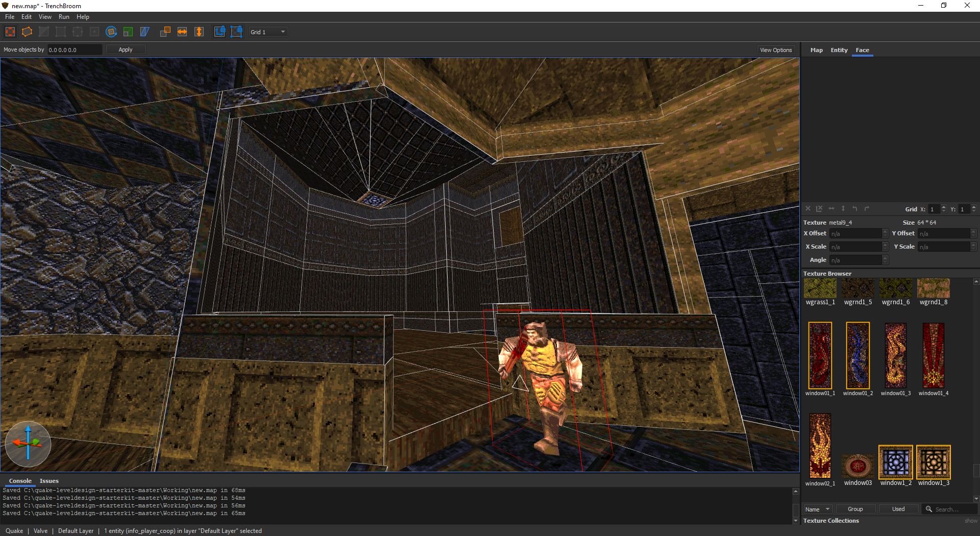Deactivate the current tool in toolbar
Viewport: 980px width, 536px height.
coord(10,32)
